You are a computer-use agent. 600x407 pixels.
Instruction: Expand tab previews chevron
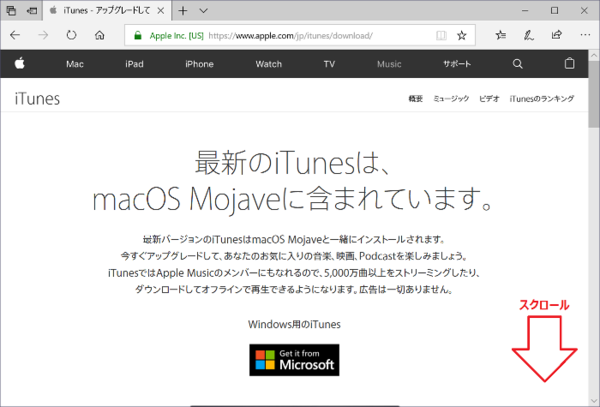204,11
